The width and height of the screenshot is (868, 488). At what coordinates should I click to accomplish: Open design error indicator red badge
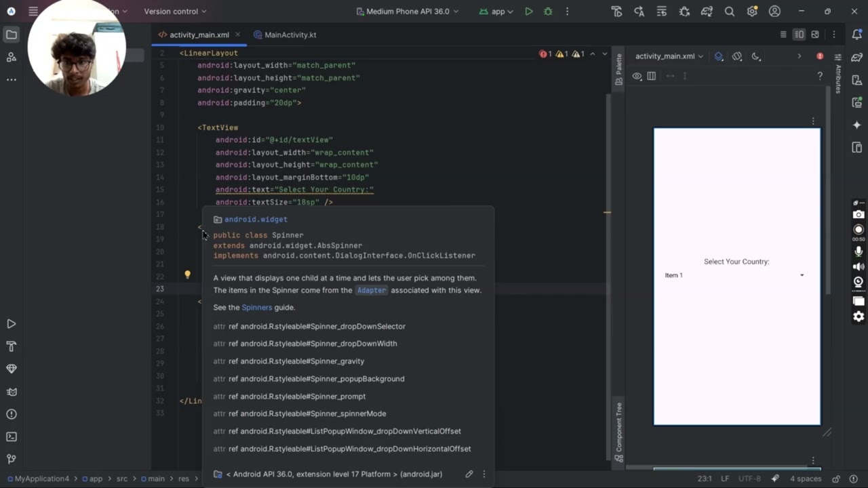tap(820, 56)
